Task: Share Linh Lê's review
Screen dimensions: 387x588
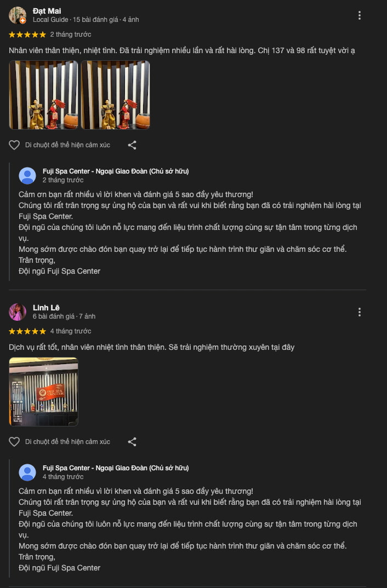Action: click(132, 442)
